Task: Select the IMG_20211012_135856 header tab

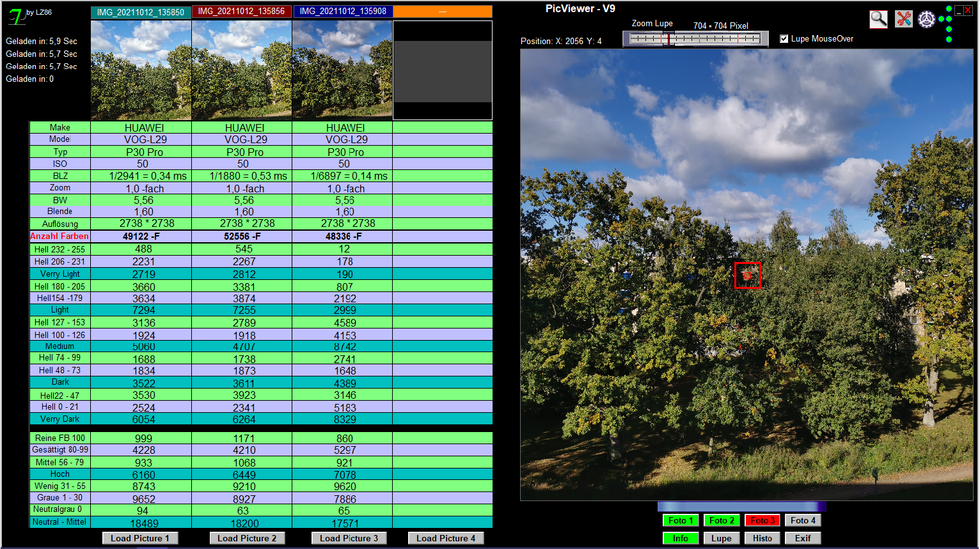Action: (242, 12)
